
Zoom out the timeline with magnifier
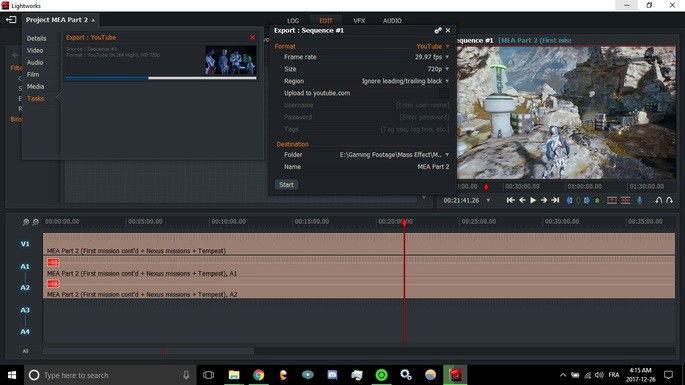36,222
